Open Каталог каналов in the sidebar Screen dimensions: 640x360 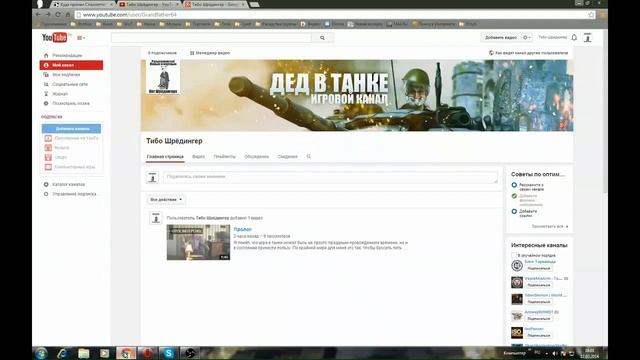point(69,184)
